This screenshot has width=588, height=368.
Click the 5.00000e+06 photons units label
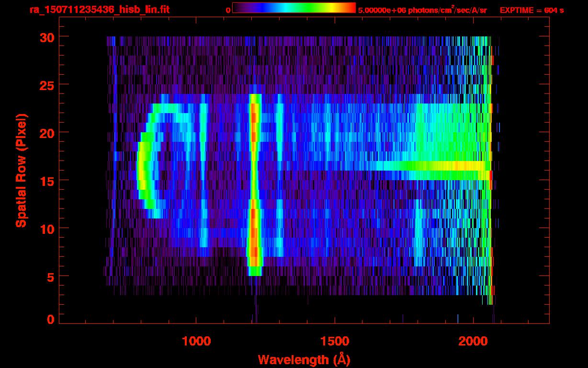pos(422,10)
